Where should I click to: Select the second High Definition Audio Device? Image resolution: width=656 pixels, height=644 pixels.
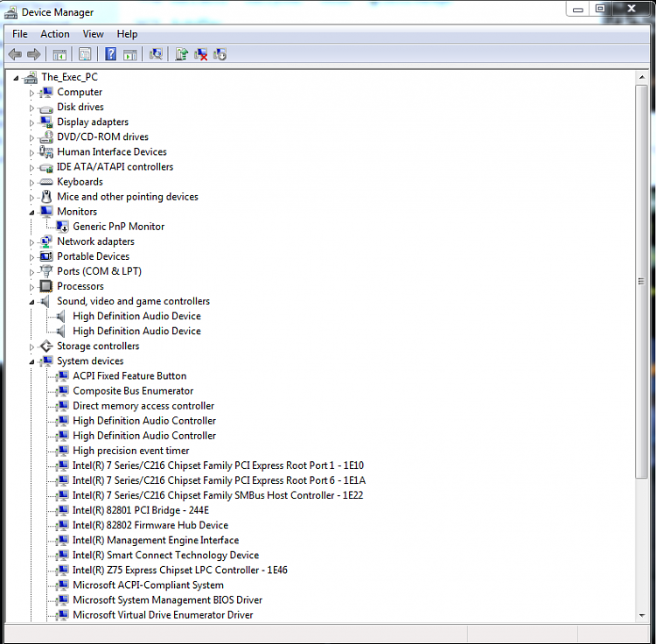coord(136,331)
